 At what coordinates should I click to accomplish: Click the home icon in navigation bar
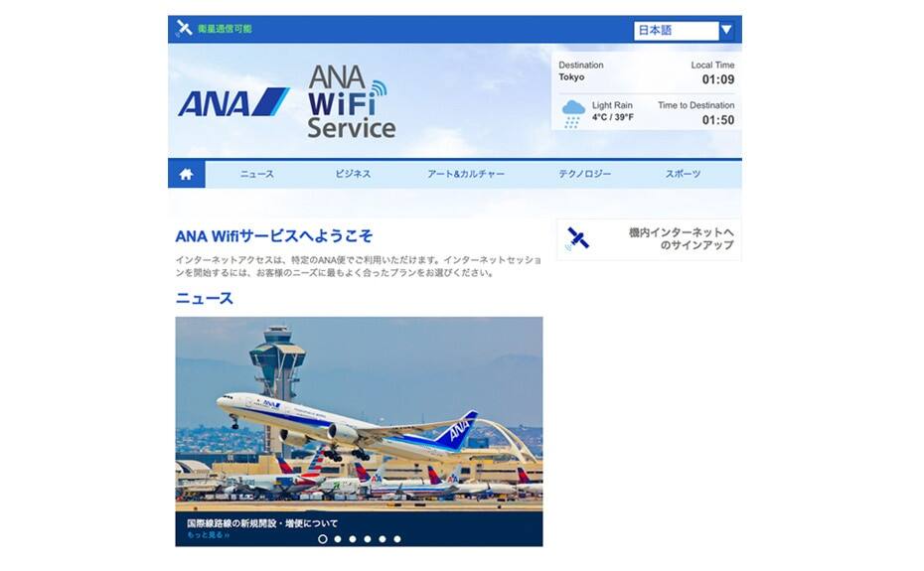coord(186,175)
